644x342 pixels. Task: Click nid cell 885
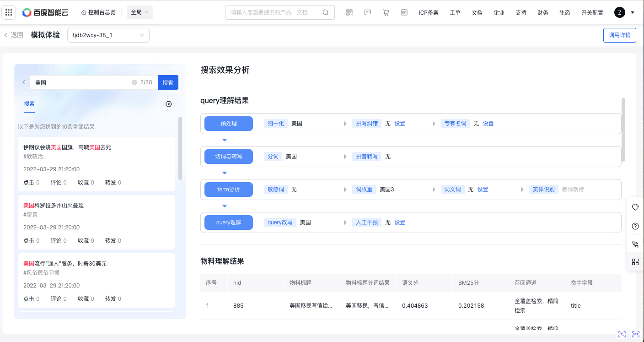pyautogui.click(x=238, y=306)
